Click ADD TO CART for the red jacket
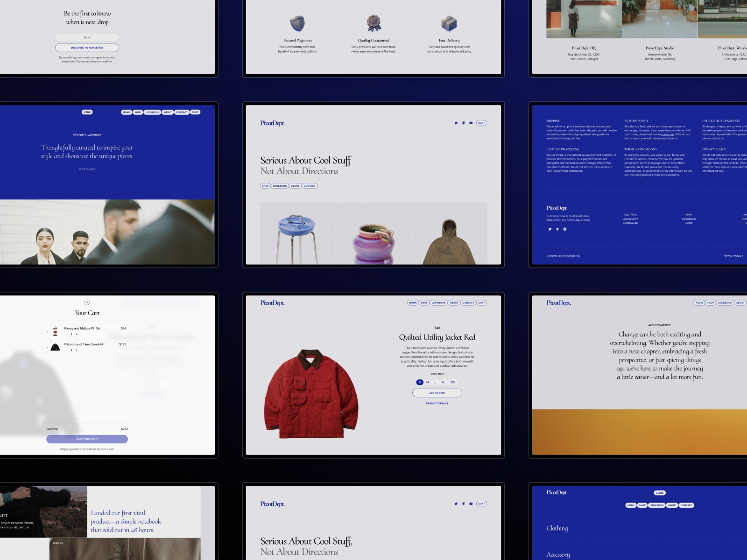The height and width of the screenshot is (560, 747). coord(437,393)
